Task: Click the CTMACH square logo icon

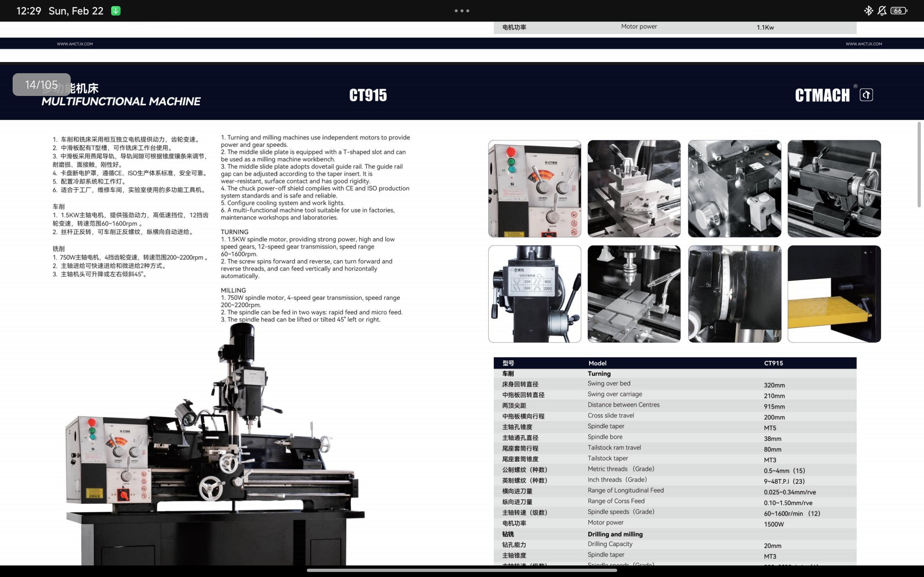Action: 866,94
